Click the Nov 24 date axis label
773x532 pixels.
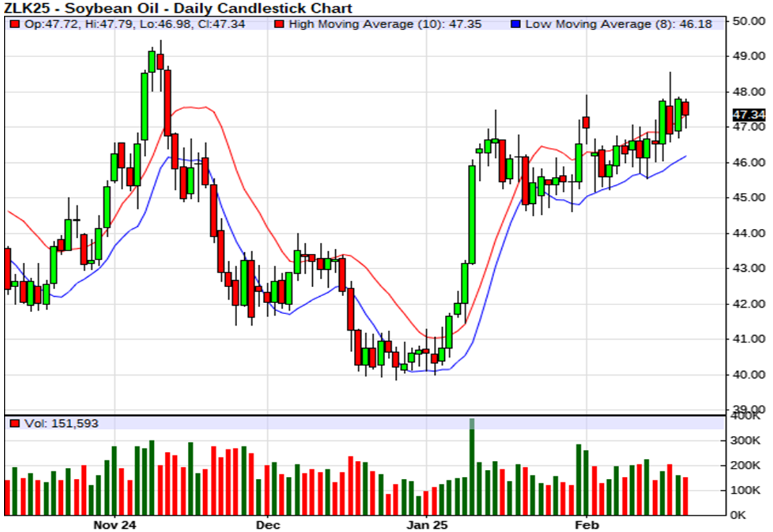tap(115, 525)
